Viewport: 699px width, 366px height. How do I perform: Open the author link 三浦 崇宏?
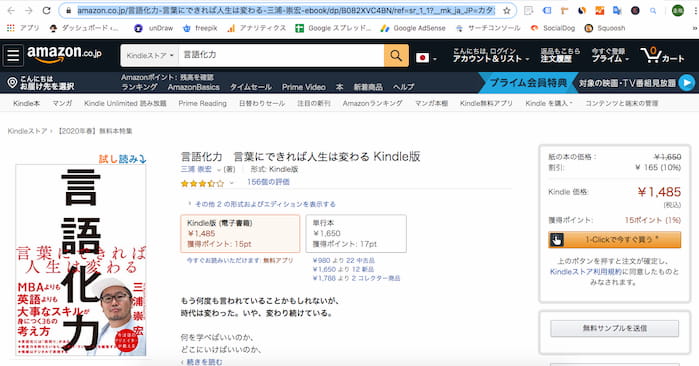pos(196,169)
